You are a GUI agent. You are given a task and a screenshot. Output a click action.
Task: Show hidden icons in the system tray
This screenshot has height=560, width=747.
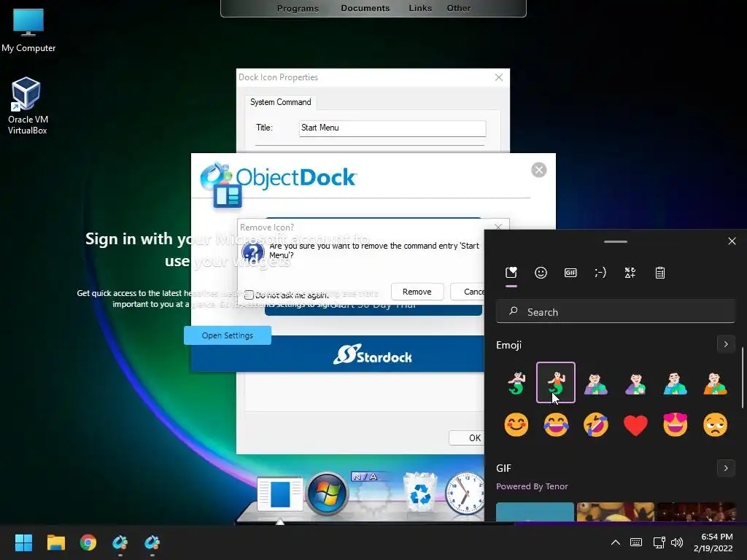pos(616,542)
